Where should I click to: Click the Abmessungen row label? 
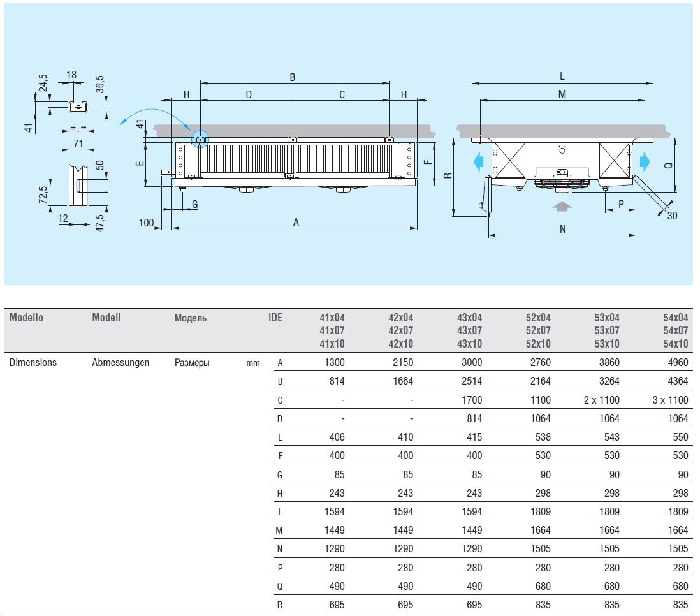pyautogui.click(x=120, y=362)
